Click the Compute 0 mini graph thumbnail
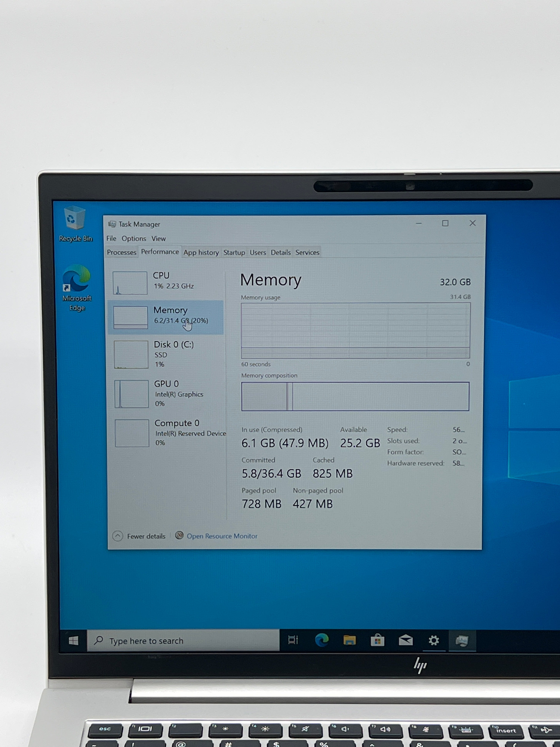560x747 pixels. pos(132,433)
